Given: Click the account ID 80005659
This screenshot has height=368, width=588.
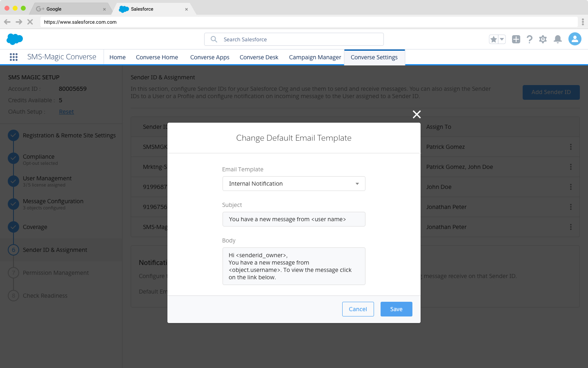Looking at the screenshot, I should click(x=73, y=89).
